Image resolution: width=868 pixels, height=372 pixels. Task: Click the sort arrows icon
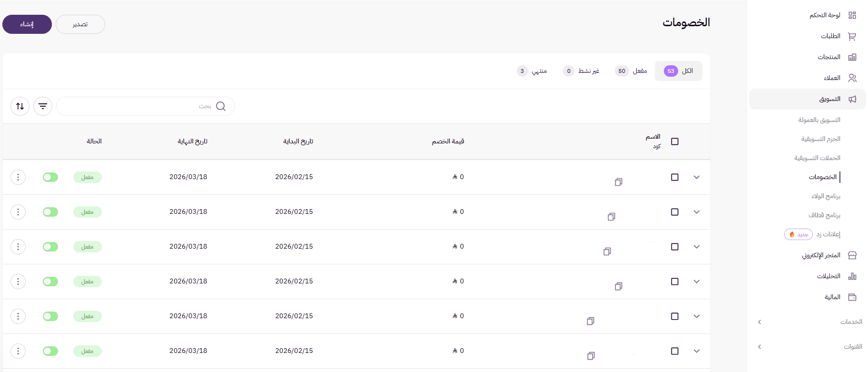pos(20,106)
